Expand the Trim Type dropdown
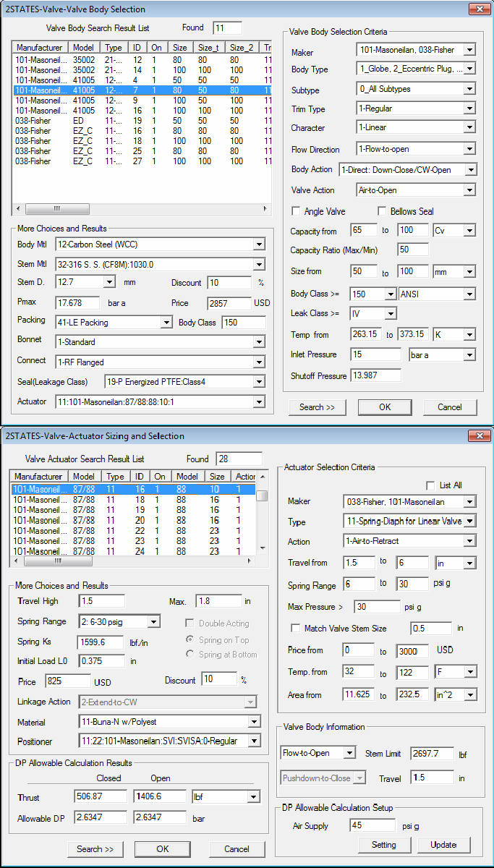The width and height of the screenshot is (494, 868). click(x=469, y=109)
